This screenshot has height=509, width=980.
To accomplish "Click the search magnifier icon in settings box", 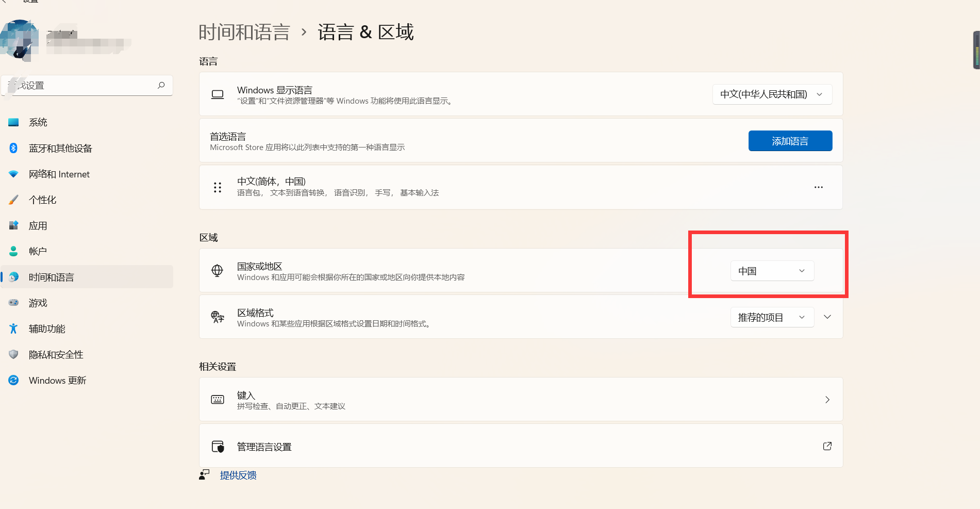I will click(x=161, y=85).
